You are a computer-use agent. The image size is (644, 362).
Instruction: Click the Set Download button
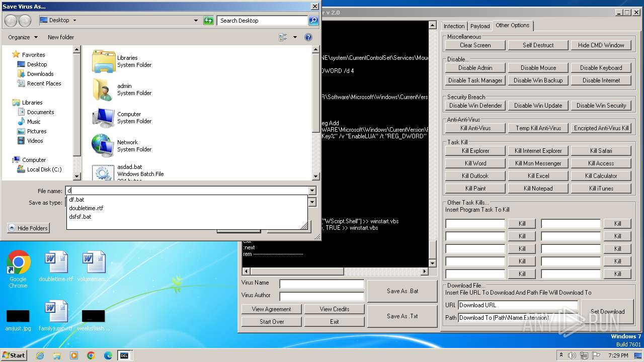(607, 311)
